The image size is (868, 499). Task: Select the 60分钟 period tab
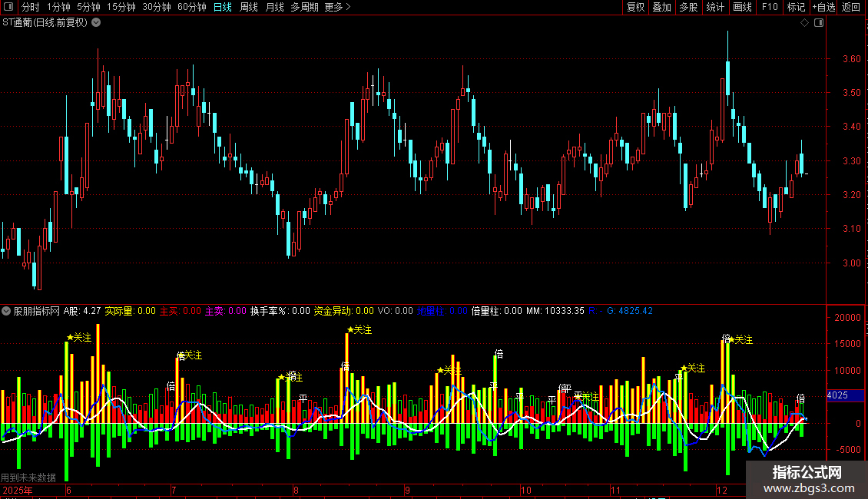191,7
